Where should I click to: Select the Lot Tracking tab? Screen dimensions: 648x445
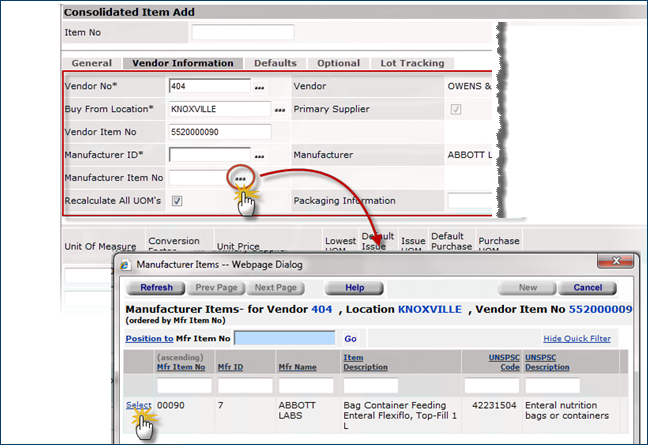click(412, 63)
